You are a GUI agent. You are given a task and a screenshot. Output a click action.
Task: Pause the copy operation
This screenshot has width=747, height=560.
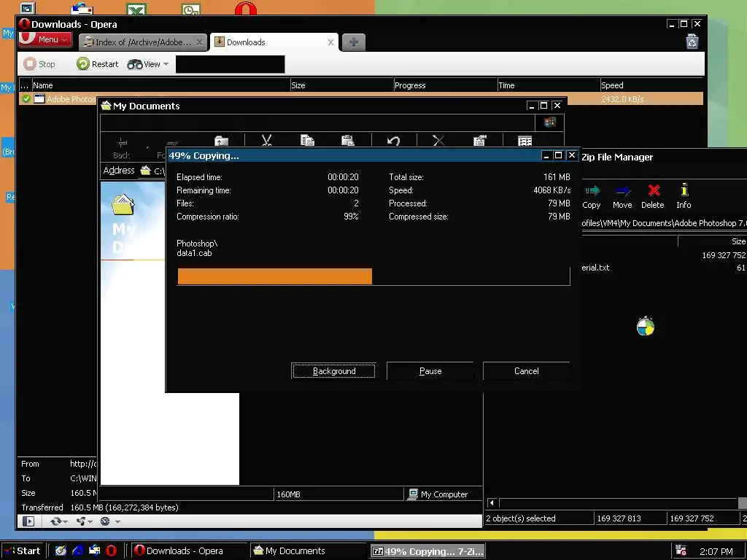pyautogui.click(x=430, y=371)
